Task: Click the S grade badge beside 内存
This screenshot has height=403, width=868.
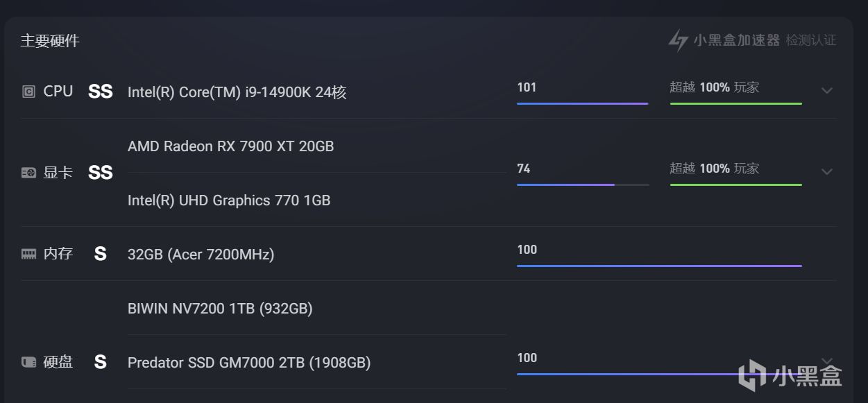Action: pos(101,254)
